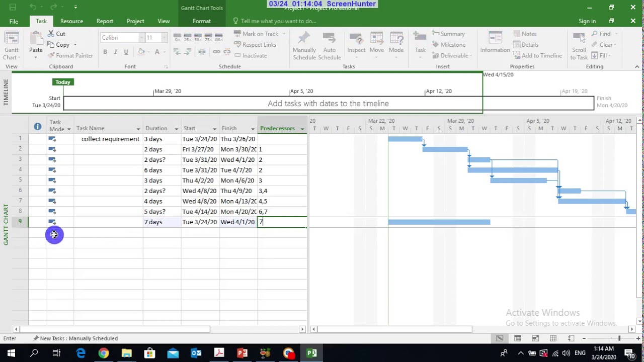Click the Auto Schedule icon

pyautogui.click(x=330, y=45)
